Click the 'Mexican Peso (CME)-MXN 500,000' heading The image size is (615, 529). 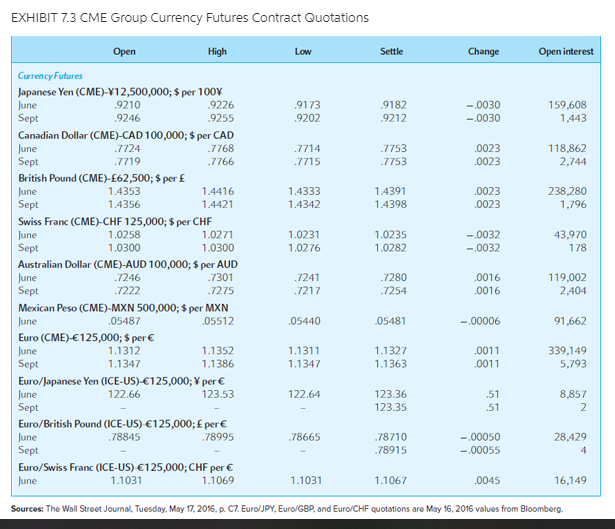click(123, 308)
